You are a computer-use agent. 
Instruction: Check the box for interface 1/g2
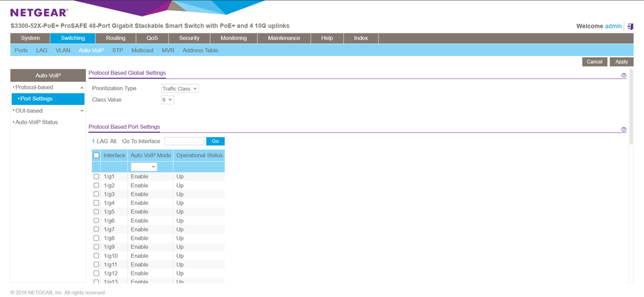click(96, 186)
